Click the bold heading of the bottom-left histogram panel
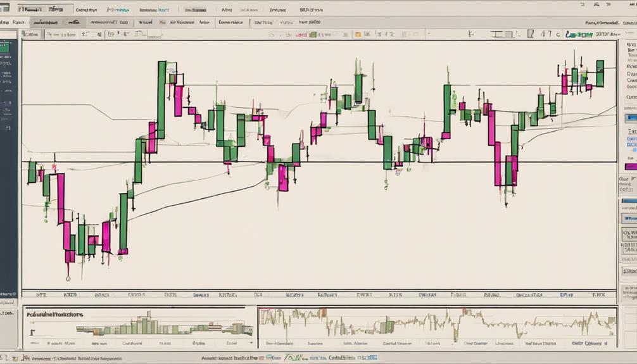This screenshot has height=364, width=637. click(55, 315)
